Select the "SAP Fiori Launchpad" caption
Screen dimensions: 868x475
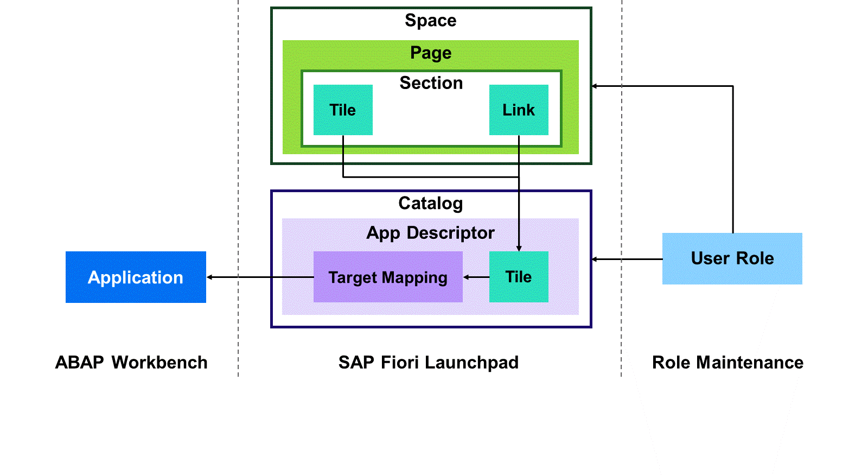point(429,363)
